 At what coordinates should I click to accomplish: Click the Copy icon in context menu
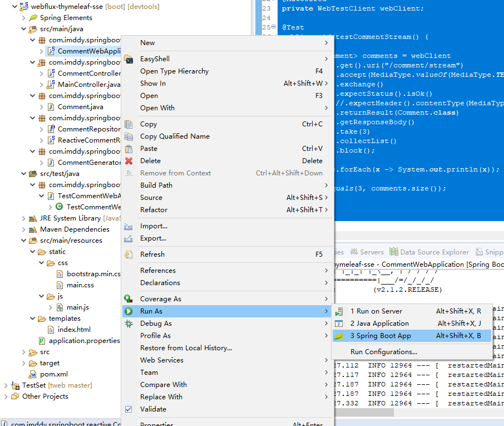point(129,124)
